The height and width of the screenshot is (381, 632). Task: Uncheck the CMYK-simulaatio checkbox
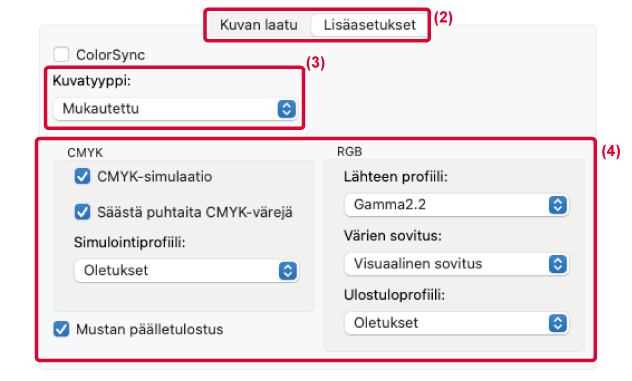tap(82, 176)
